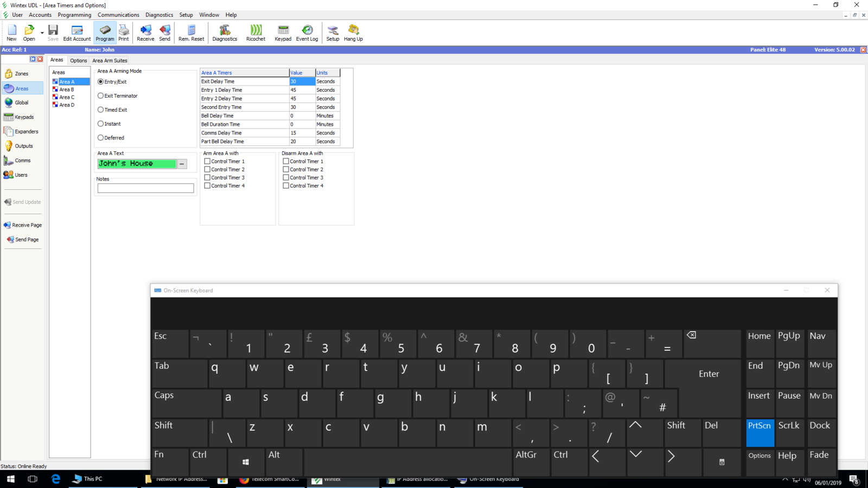Check Control Timer 3 under Disarm Area
Screen dimensions: 868x488
coord(286,178)
